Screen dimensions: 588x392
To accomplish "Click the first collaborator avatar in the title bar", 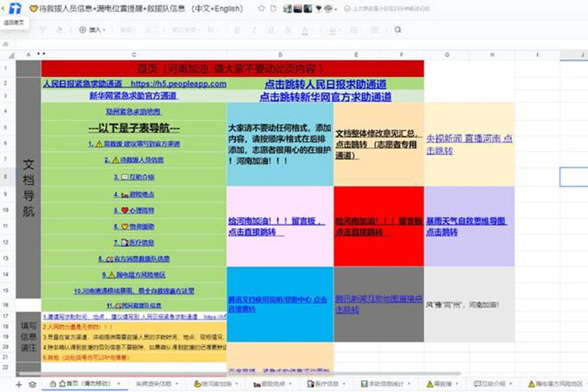I will point(288,8).
